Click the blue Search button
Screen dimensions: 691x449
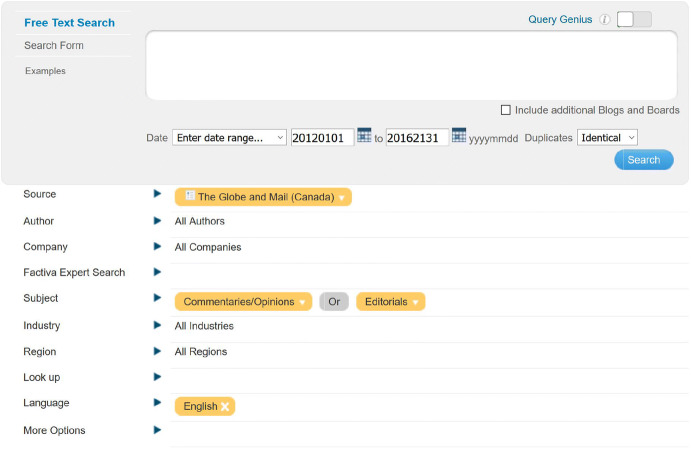click(643, 160)
